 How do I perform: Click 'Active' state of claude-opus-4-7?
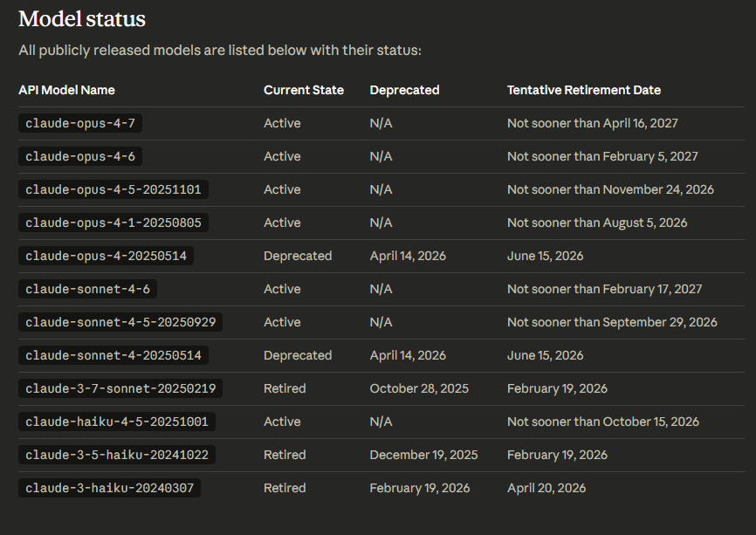282,123
